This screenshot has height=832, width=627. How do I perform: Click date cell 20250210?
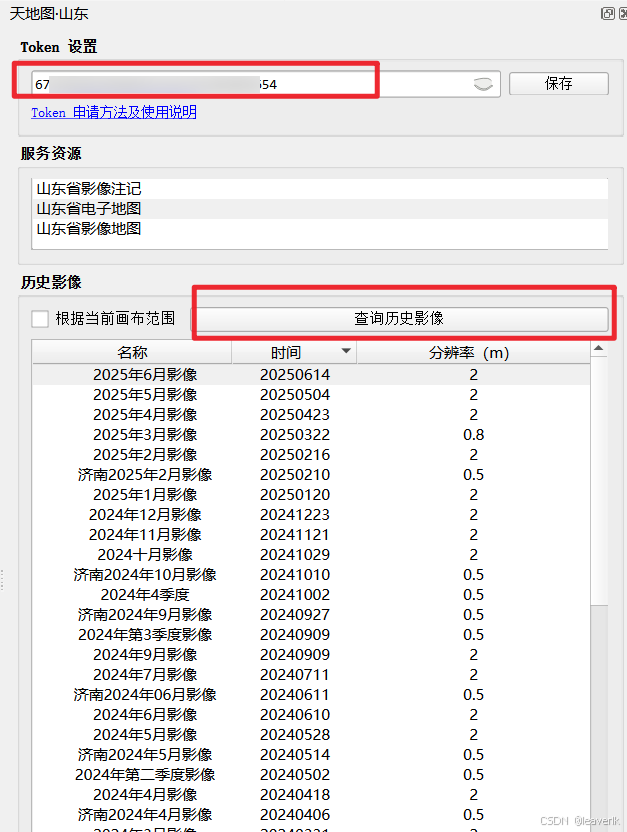(295, 474)
